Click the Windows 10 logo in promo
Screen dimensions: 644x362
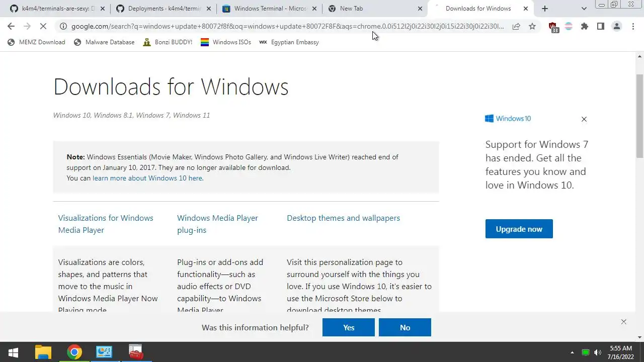(508, 119)
